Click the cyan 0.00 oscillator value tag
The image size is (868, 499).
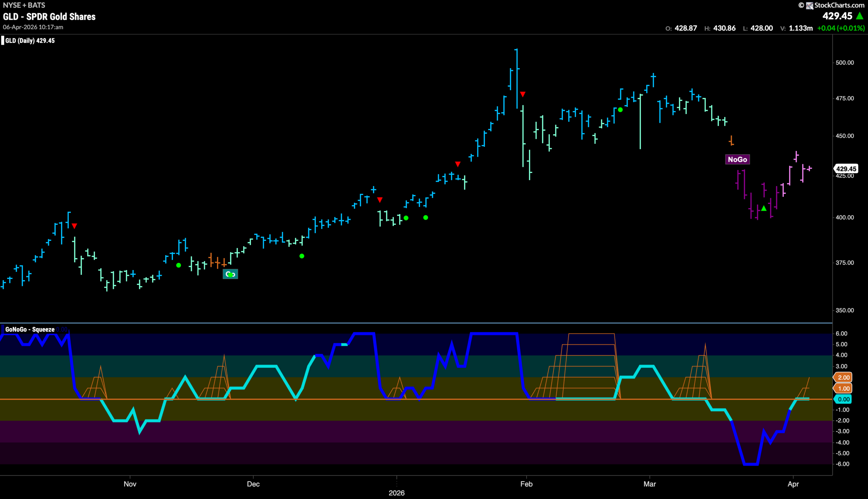pyautogui.click(x=843, y=399)
